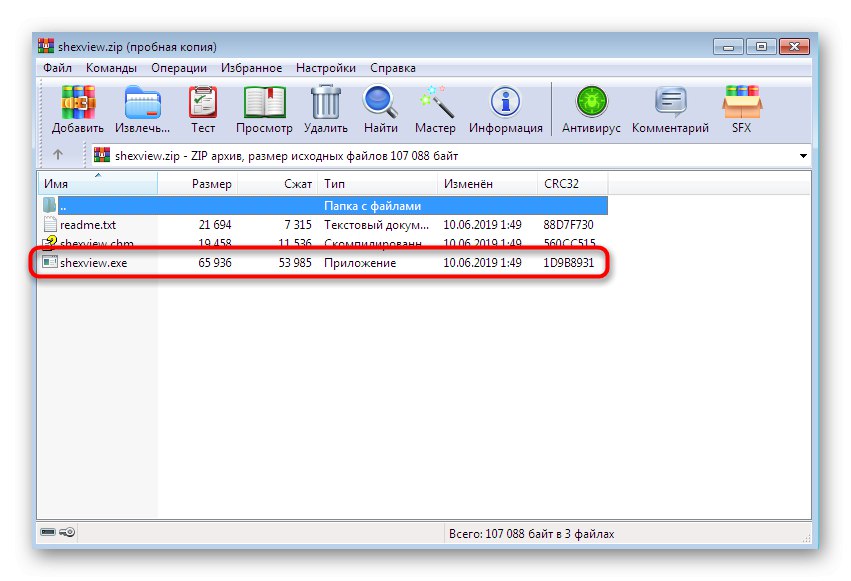Click the WinRAR archive icon in the address bar

pyautogui.click(x=102, y=155)
